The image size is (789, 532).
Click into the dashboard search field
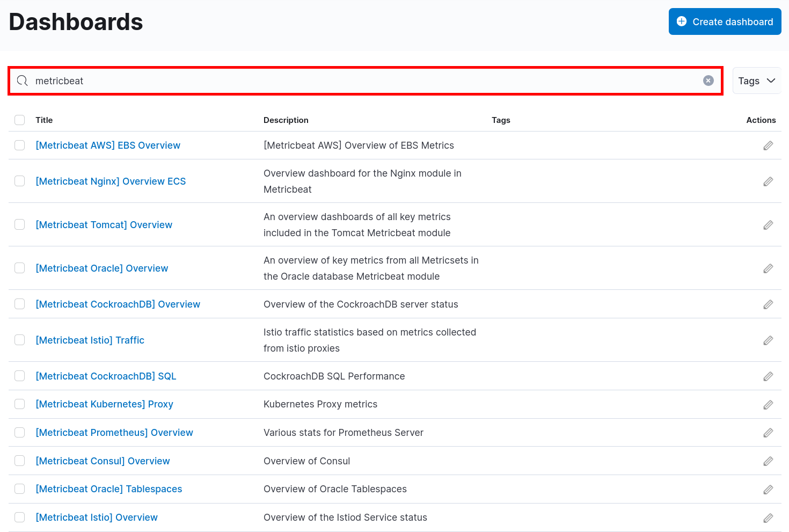click(x=365, y=81)
